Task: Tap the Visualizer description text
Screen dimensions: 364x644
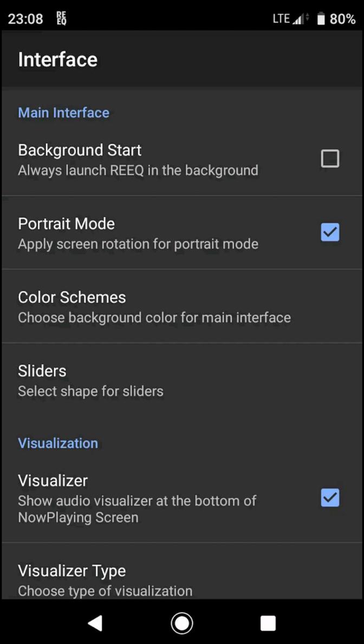Action: point(137,509)
